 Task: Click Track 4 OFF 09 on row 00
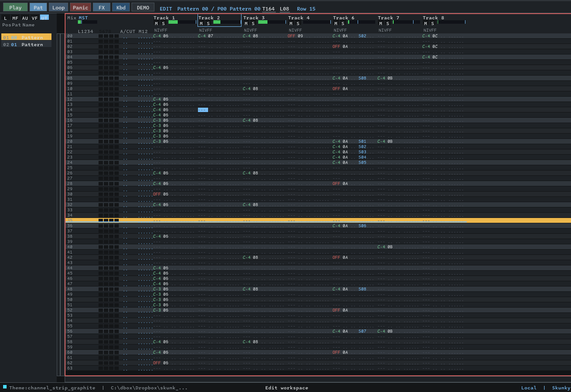295,36
